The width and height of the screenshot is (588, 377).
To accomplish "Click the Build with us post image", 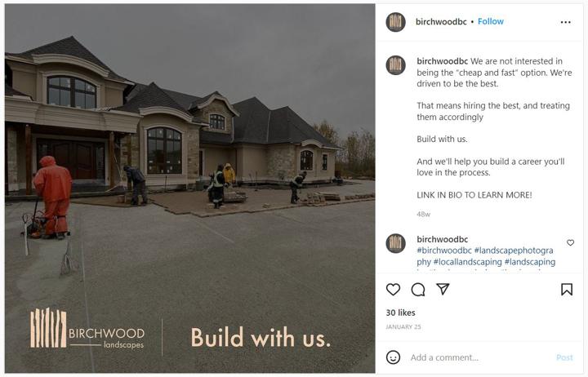I will point(189,188).
